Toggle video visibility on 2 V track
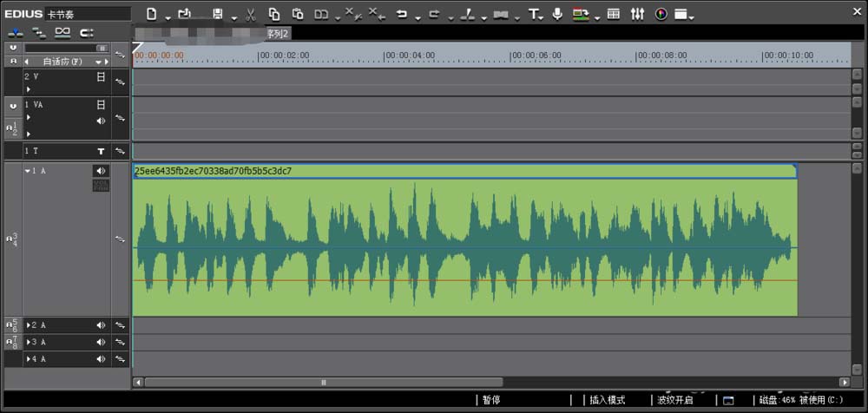Viewport: 868px width, 413px height. pyautogui.click(x=101, y=76)
